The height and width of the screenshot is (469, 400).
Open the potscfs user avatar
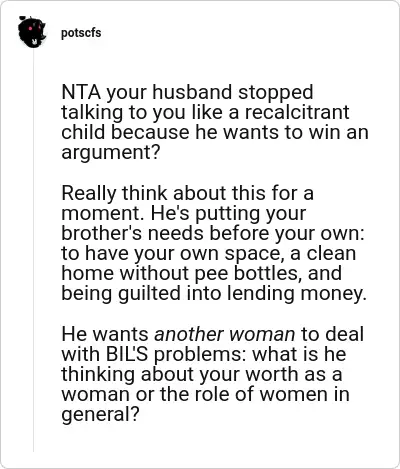[x=32, y=32]
